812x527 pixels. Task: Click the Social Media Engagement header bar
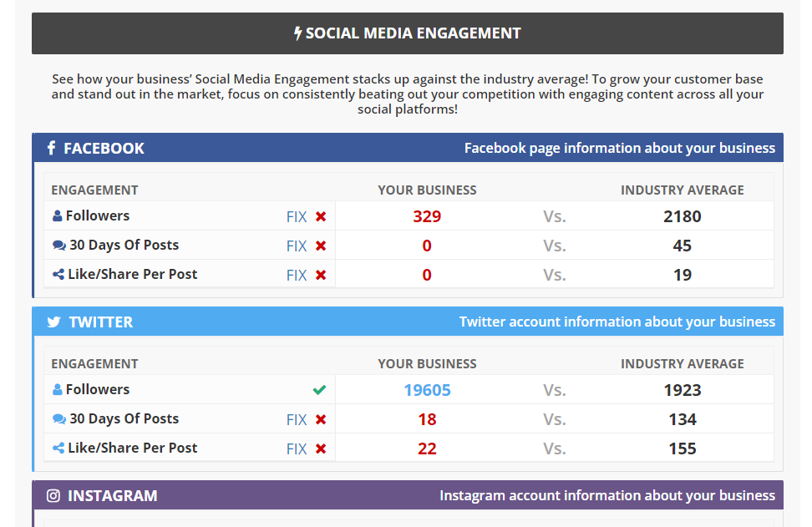tap(408, 33)
